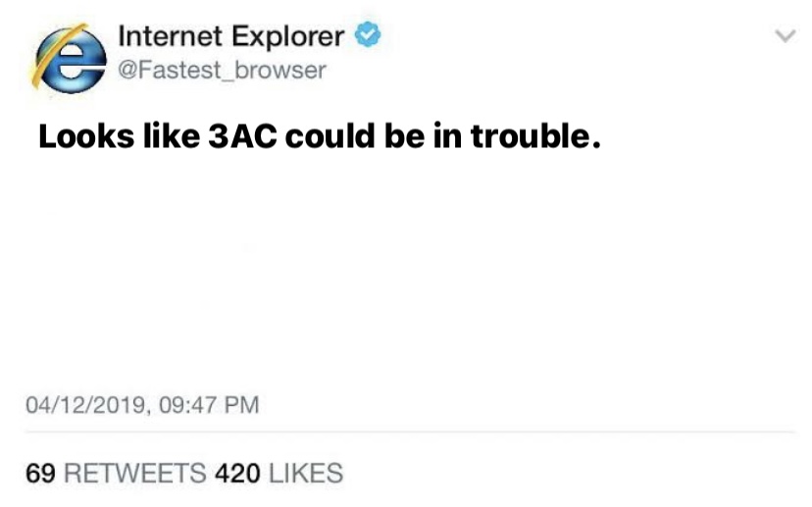Open the Internet Explorer display name
The height and width of the screenshot is (507, 812).
pyautogui.click(x=231, y=37)
